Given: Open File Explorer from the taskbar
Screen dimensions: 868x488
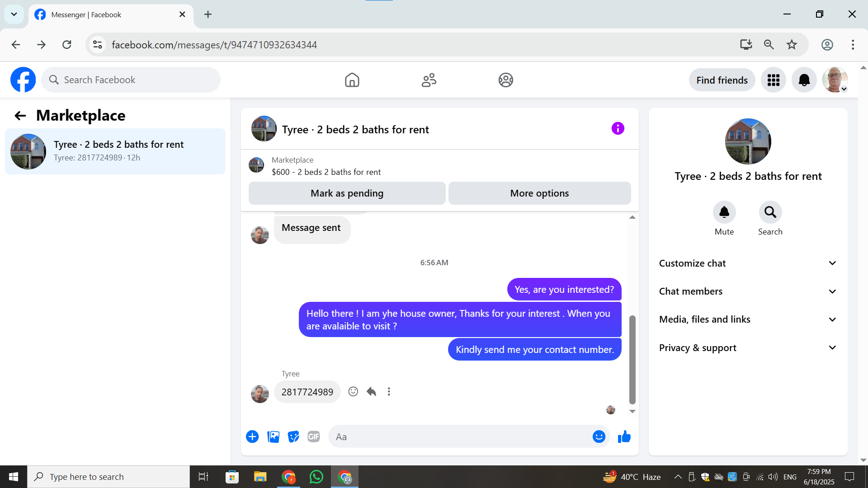Looking at the screenshot, I should click(260, 477).
